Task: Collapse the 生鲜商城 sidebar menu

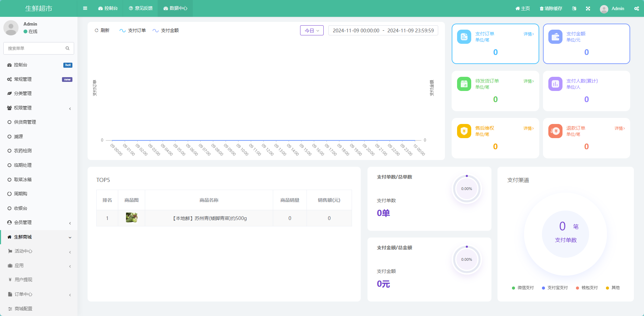Action: (x=39, y=237)
